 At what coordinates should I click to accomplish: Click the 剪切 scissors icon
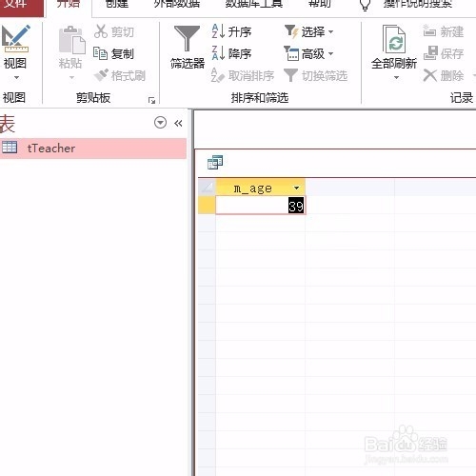(101, 31)
